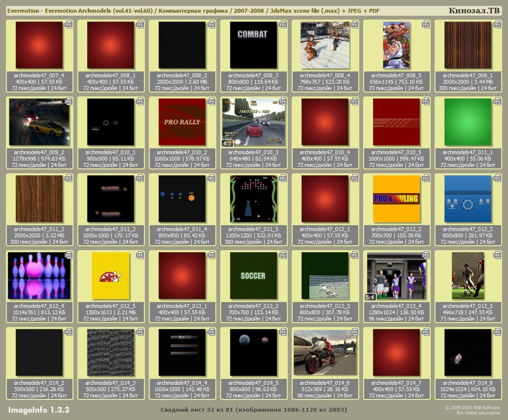Screen dimensions: 508x420
Task: Click JPG badge on archmodels47_011_1 card
Action: point(497,101)
